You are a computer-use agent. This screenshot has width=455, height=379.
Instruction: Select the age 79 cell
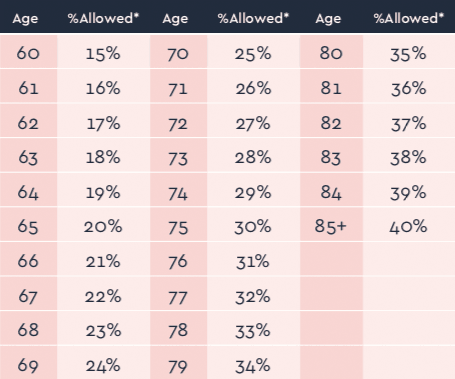coord(178,363)
